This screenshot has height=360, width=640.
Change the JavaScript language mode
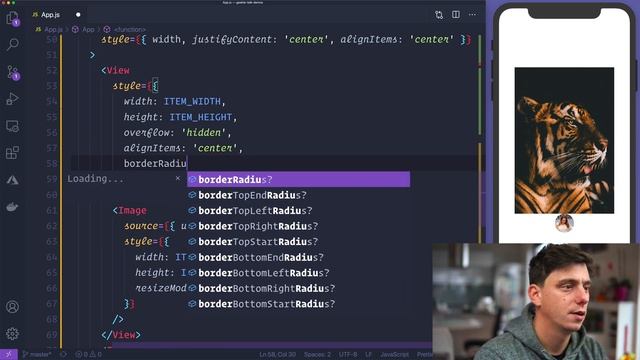pos(394,354)
